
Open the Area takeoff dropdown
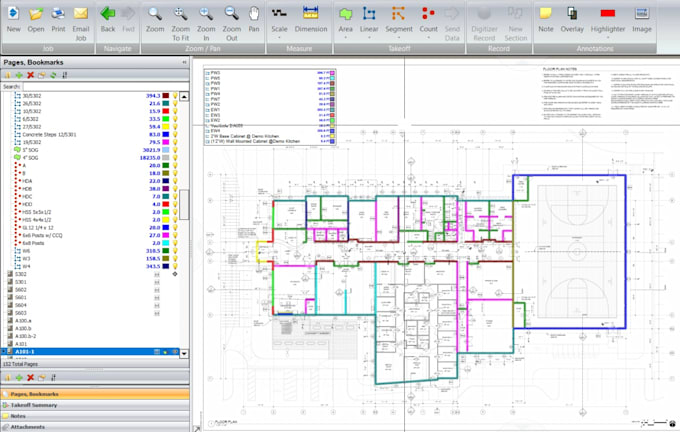pos(345,37)
